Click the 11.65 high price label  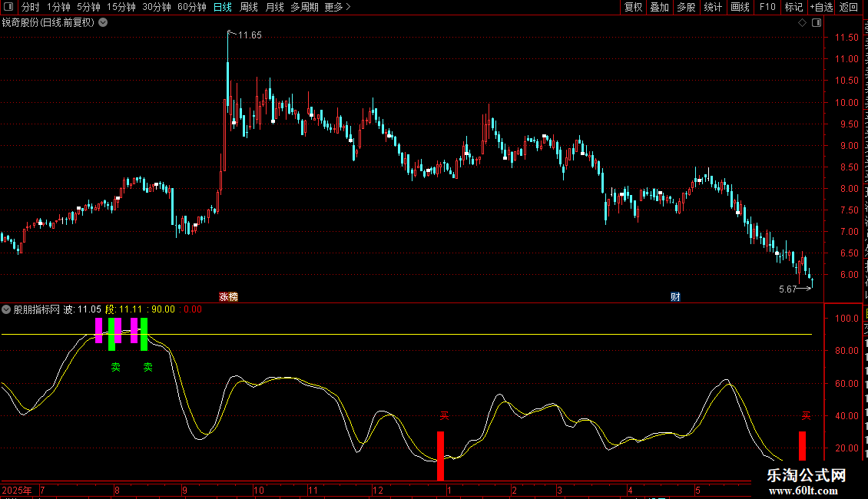pyautogui.click(x=250, y=35)
